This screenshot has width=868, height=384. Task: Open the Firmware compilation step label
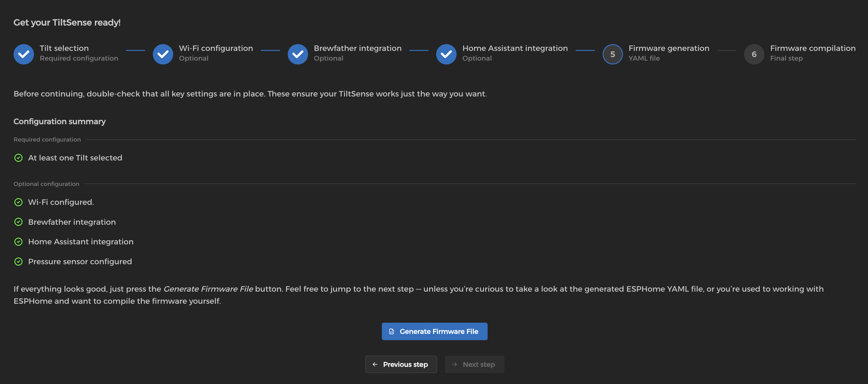pos(813,48)
